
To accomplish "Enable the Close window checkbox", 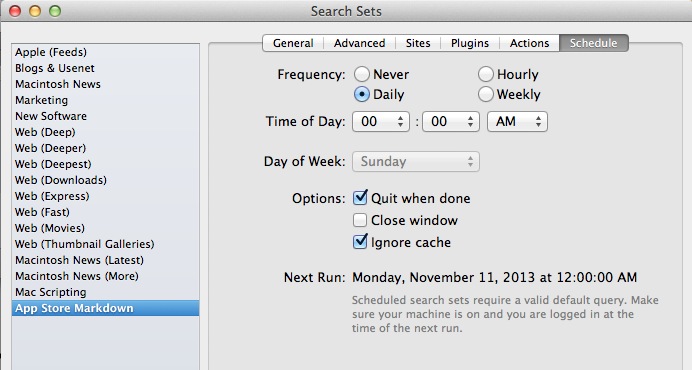I will (360, 220).
